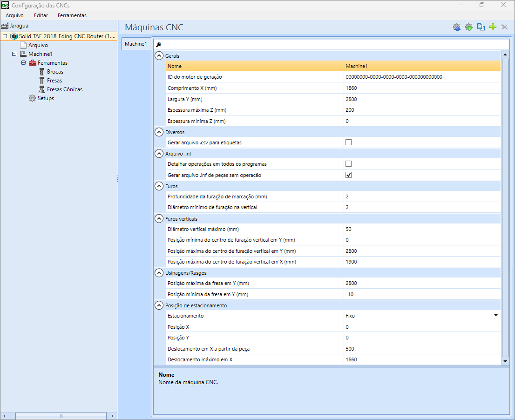
Task: Click the Solid TAF 2818 router cube icon
Action: point(14,36)
